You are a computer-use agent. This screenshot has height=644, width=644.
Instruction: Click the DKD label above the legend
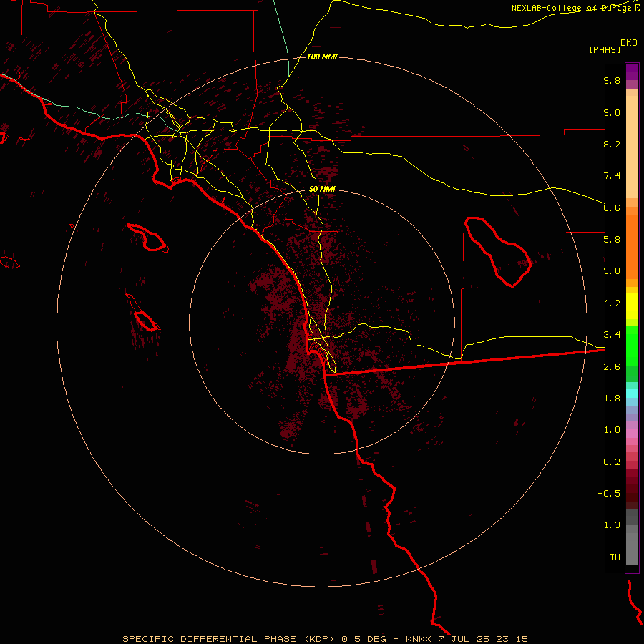coord(629,42)
